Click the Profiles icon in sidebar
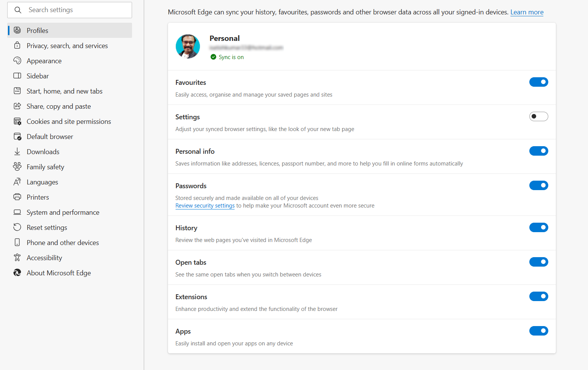Viewport: 588px width, 370px height. point(17,30)
